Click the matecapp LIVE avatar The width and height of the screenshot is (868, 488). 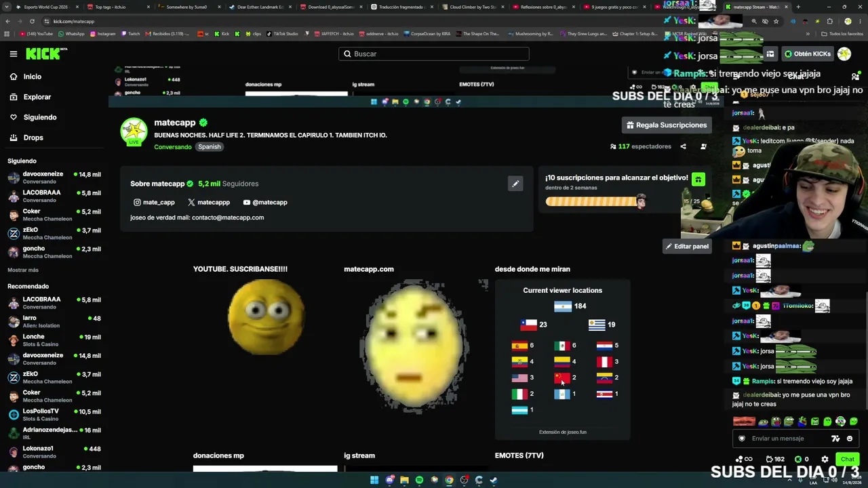[134, 131]
